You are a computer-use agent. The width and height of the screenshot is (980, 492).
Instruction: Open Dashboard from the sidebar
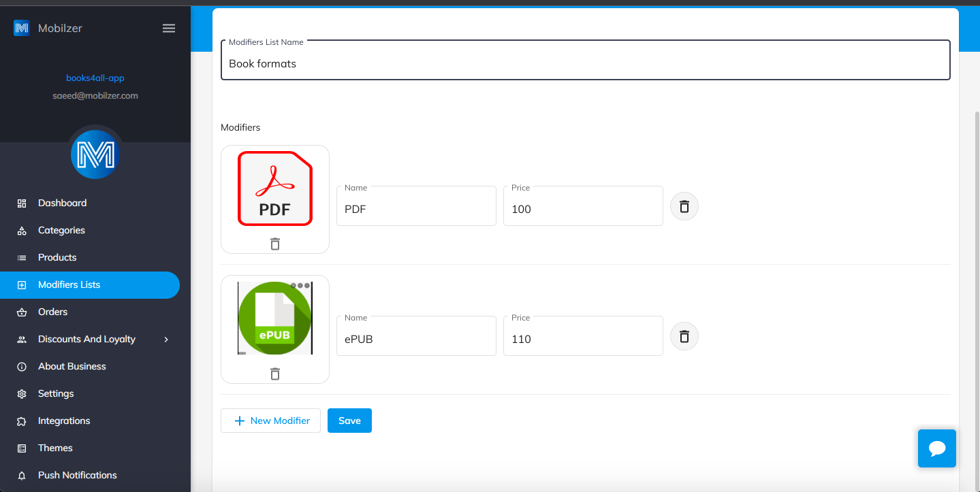tap(90, 203)
